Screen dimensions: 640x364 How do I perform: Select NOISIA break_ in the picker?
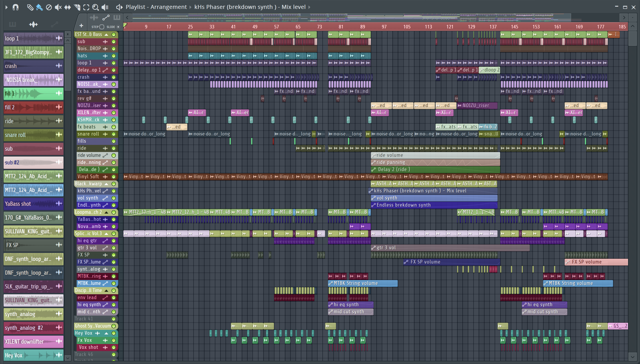(x=34, y=80)
